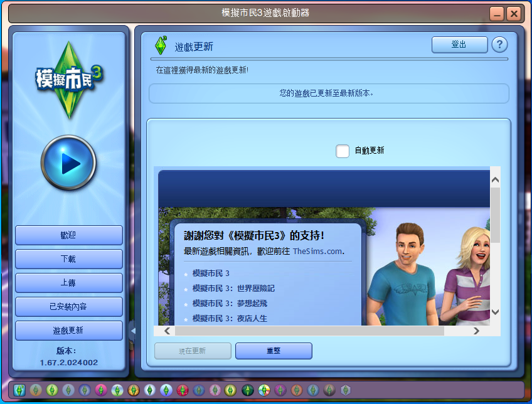Open help via the question mark icon
532x404 pixels.
[499, 45]
